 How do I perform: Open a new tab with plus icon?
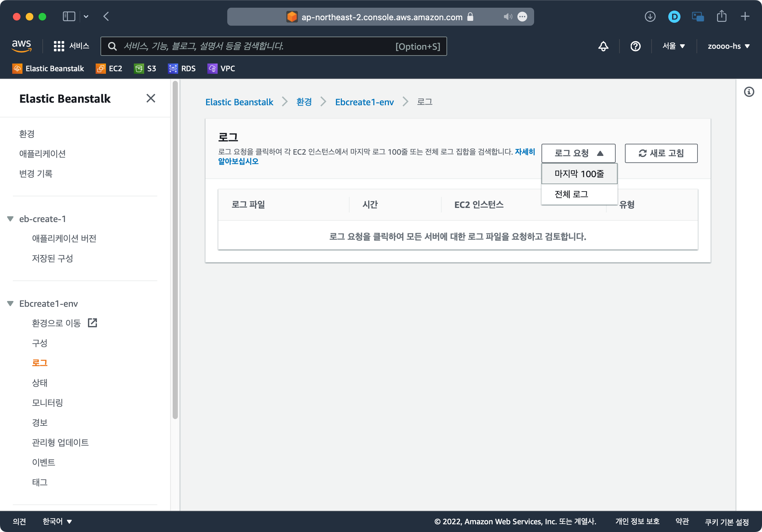745,16
